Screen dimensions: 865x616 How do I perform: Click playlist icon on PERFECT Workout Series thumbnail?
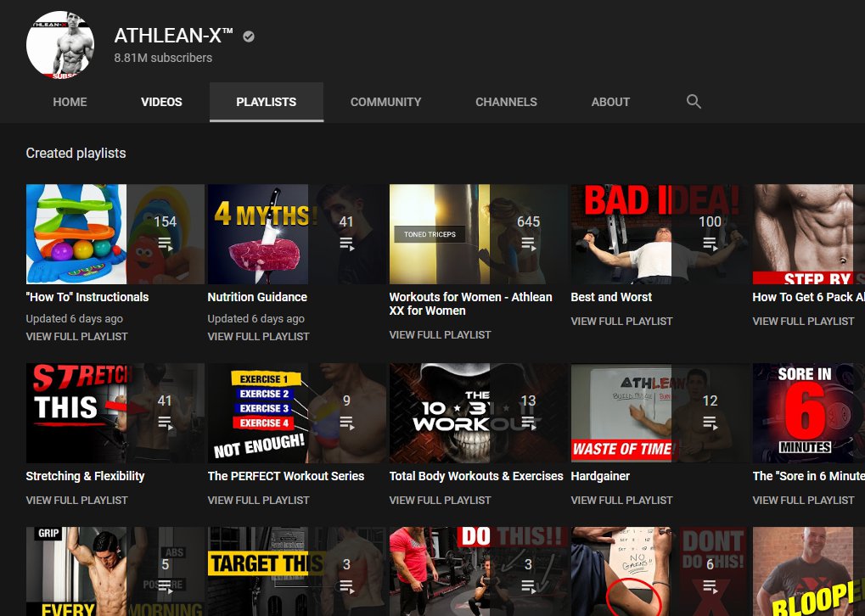pos(346,423)
